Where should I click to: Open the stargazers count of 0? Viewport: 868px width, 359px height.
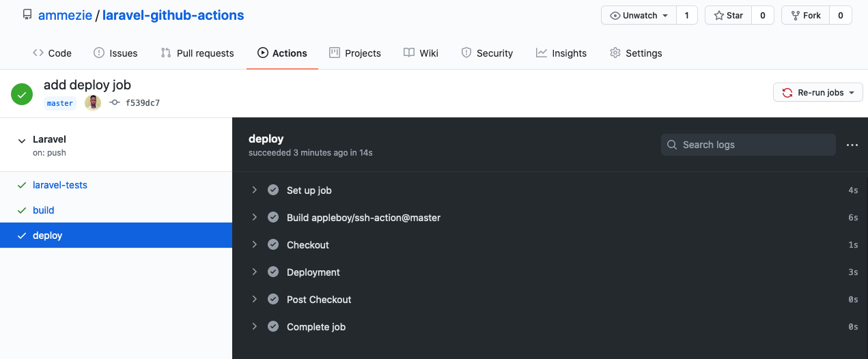coord(762,15)
